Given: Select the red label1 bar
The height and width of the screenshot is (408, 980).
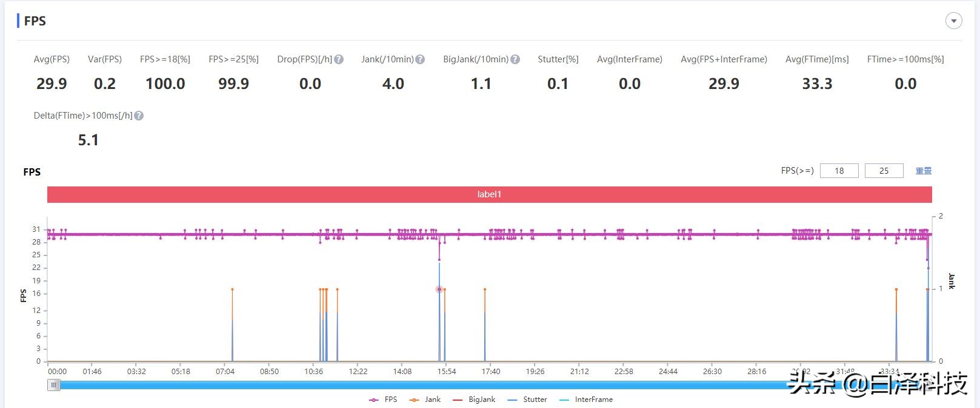Looking at the screenshot, I should point(489,194).
